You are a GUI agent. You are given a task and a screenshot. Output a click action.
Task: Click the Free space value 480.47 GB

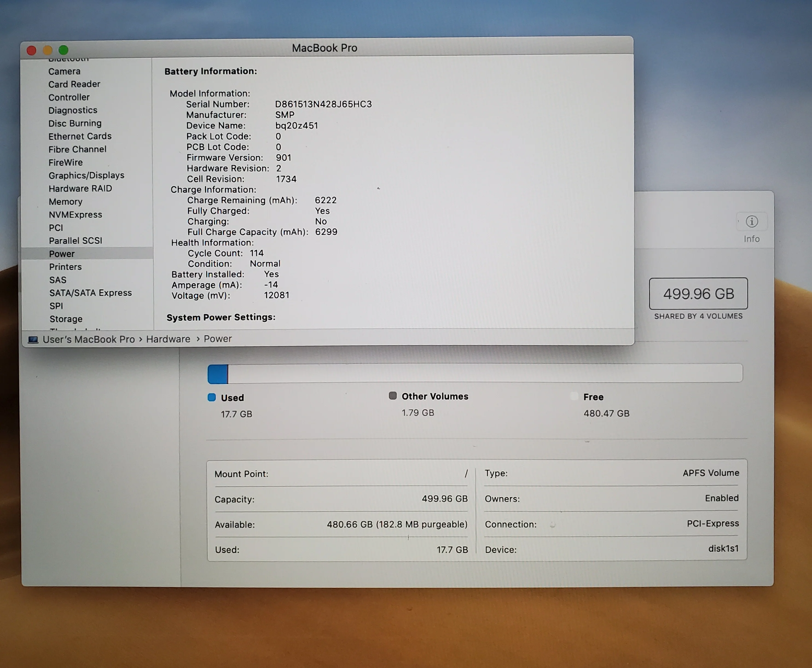pyautogui.click(x=607, y=414)
